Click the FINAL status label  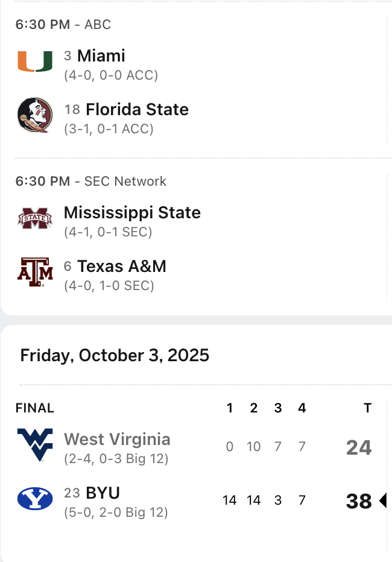coord(35,408)
